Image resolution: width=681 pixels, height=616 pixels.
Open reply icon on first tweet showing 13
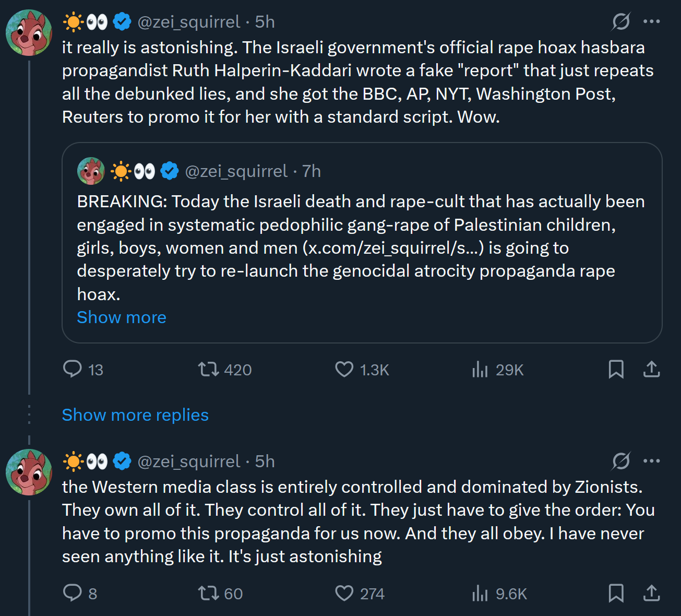point(73,369)
